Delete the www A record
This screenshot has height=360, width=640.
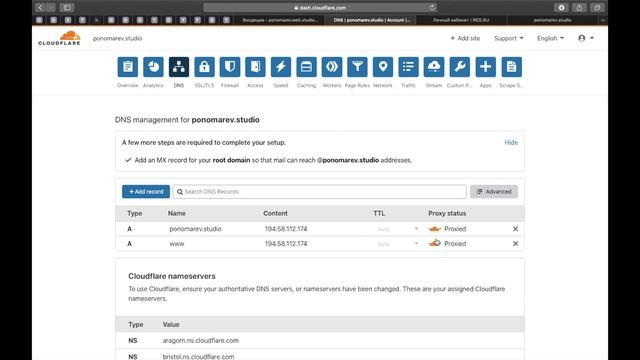(516, 244)
